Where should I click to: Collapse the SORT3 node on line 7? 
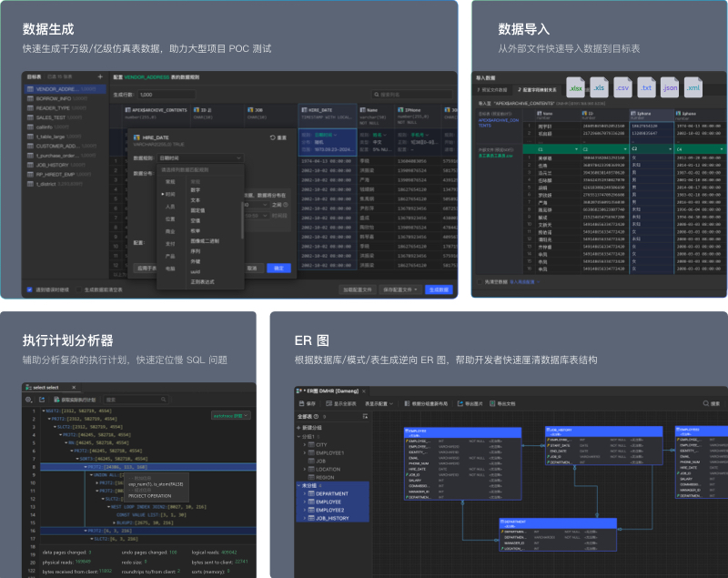77,459
